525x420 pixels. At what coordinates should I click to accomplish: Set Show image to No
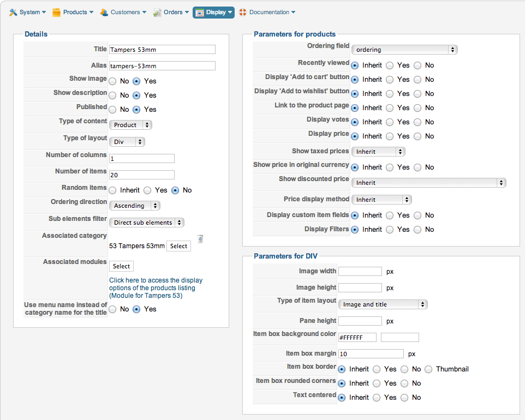click(112, 81)
